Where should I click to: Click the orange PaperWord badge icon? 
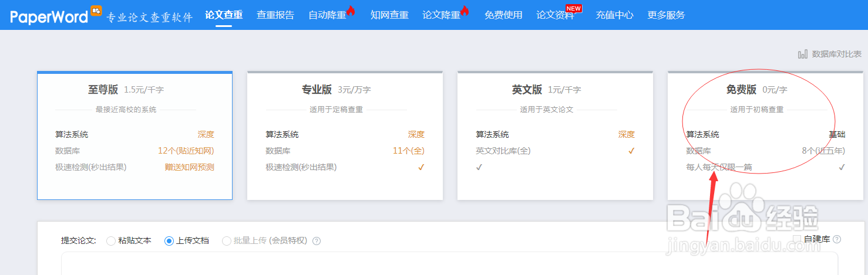tap(96, 11)
